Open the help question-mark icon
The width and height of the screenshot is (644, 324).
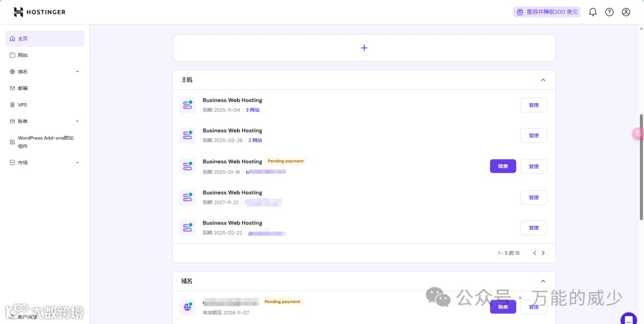(609, 12)
